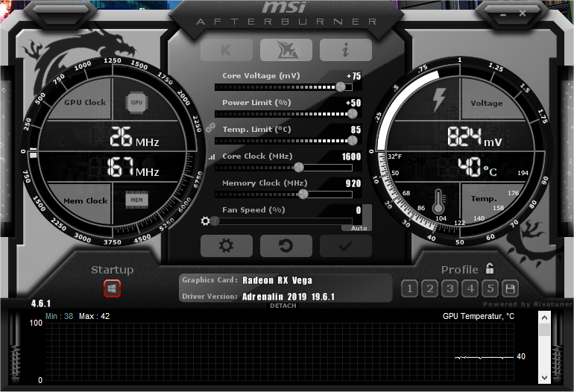Click Driver Version Adrenalin 2019 19.6.1
Screen dimensions: 574x392
pos(288,297)
